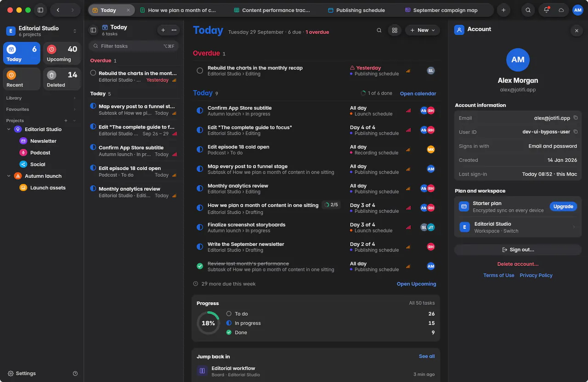Image resolution: width=588 pixels, height=382 pixels.
Task: Click the plus icon in Today task list header
Action: click(x=163, y=30)
